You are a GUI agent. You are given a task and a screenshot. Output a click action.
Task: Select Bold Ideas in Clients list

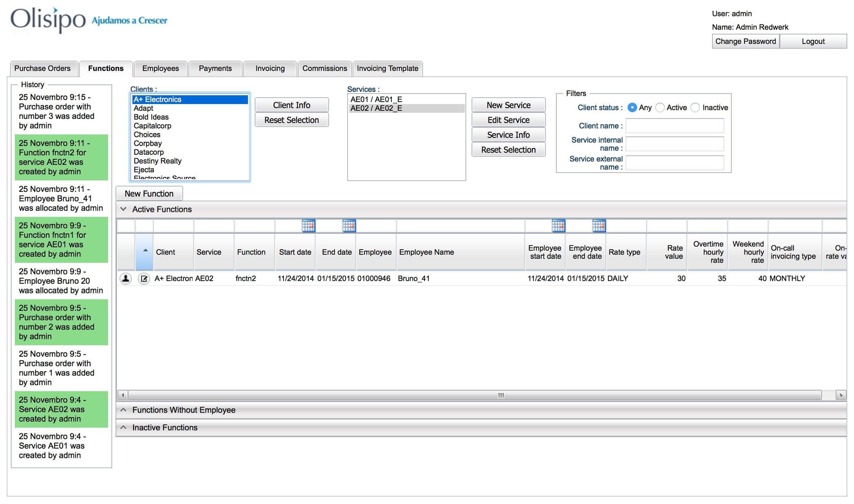190,117
